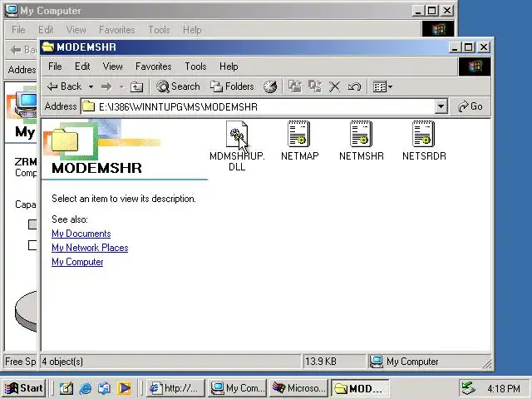Open the Back history dropdown arrow
The image size is (532, 399).
point(91,86)
